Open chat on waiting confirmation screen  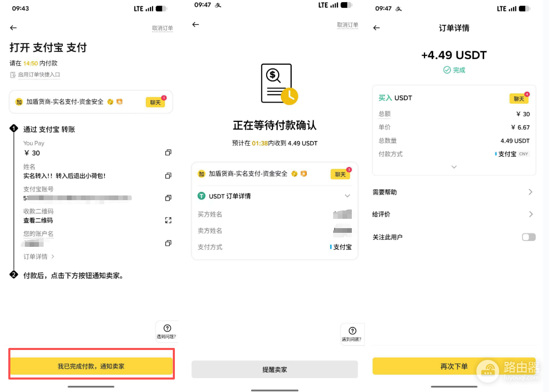pyautogui.click(x=340, y=174)
